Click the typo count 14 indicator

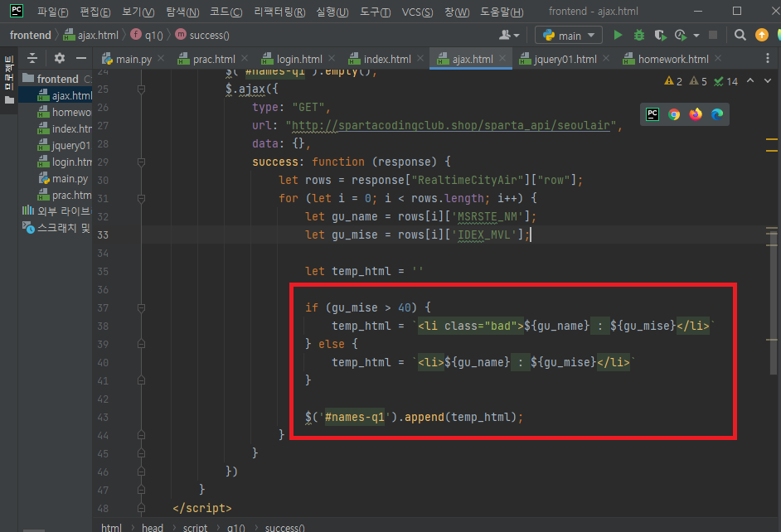click(725, 81)
